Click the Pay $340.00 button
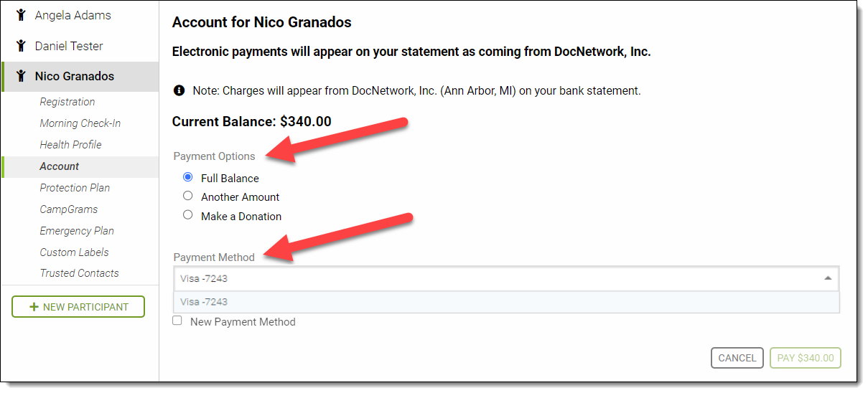868x393 pixels. click(x=805, y=358)
